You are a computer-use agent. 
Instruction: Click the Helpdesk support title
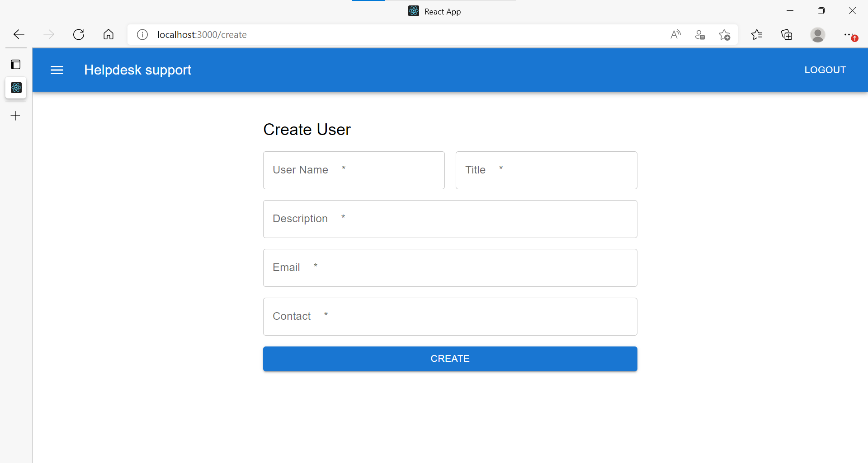137,70
